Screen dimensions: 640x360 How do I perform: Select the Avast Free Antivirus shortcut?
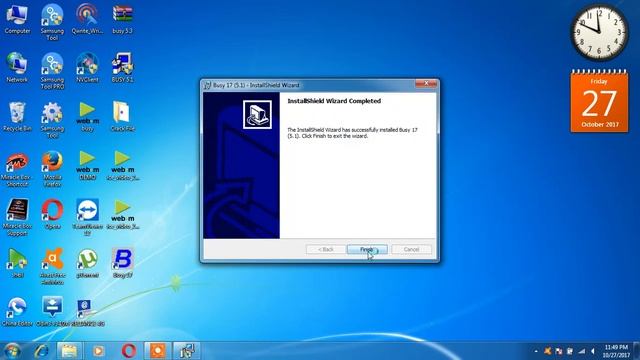pyautogui.click(x=52, y=267)
